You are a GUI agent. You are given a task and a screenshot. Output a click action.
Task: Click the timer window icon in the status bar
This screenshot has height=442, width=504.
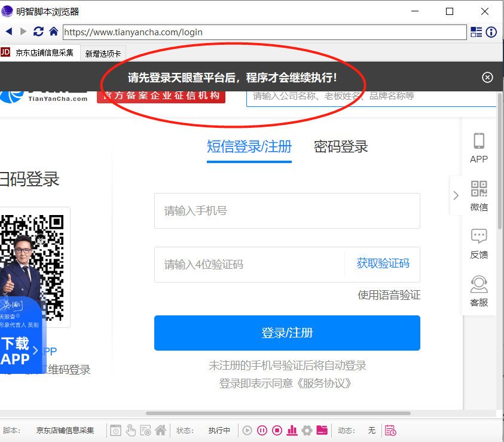[x=116, y=431]
